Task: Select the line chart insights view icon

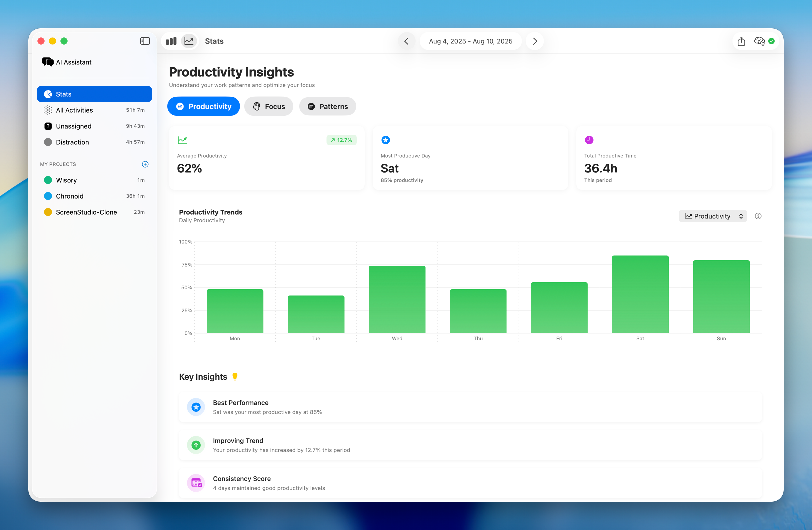Action: [x=189, y=41]
